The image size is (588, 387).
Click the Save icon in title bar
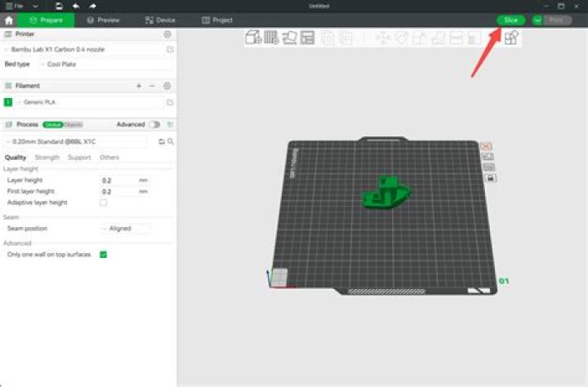pyautogui.click(x=59, y=6)
